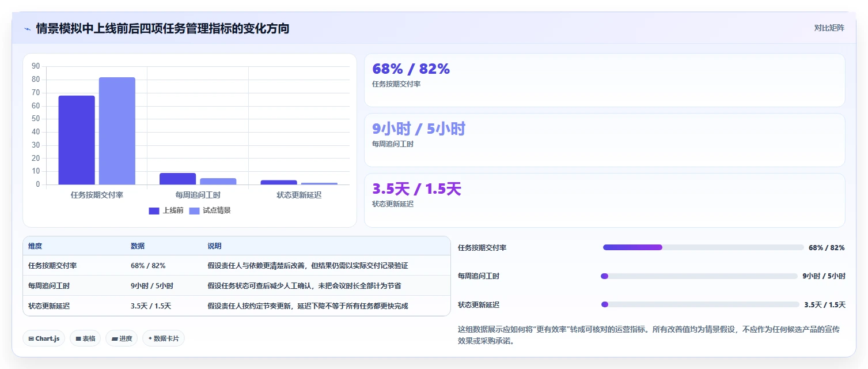Toggle the 上线前 legend swatch
This screenshot has width=868, height=369.
pos(154,210)
